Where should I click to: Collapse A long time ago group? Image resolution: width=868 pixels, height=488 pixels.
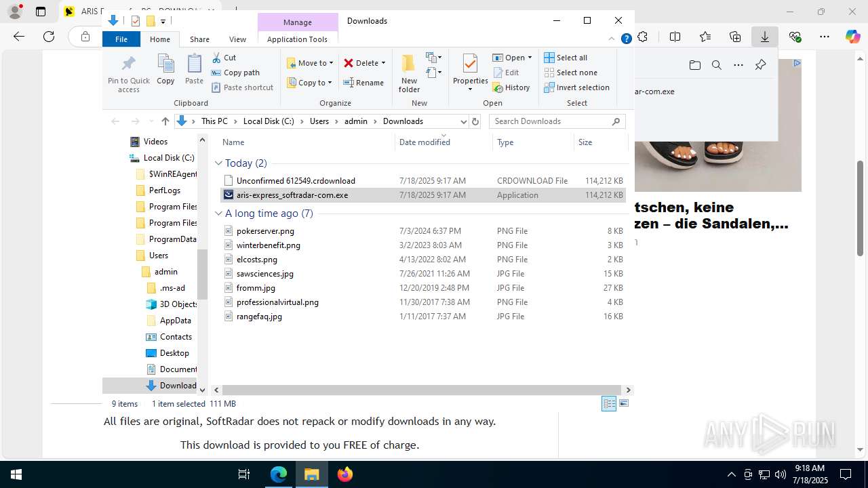pos(219,213)
